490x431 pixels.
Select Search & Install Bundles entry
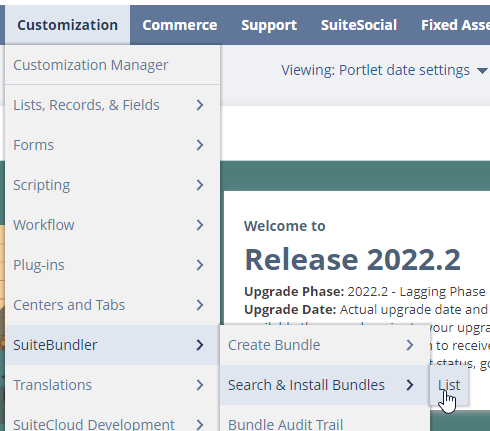click(325, 385)
